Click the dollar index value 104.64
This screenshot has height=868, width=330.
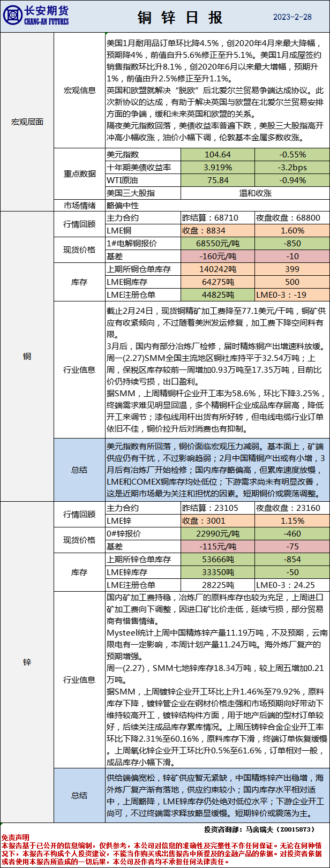(217, 154)
